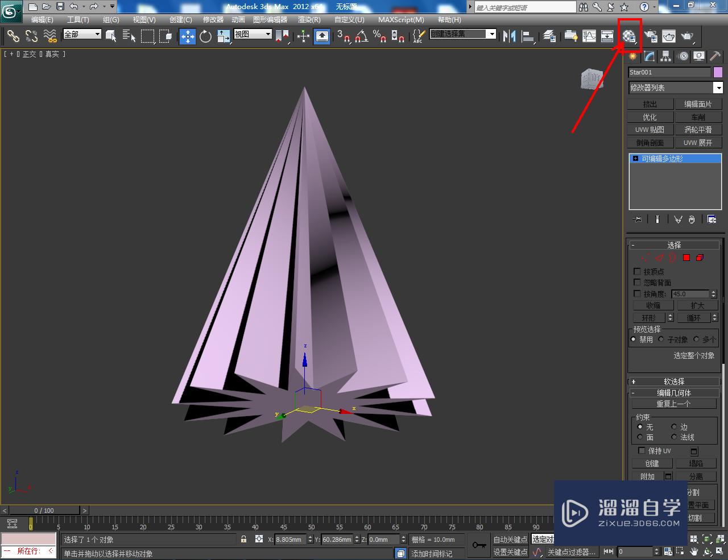This screenshot has height=560, width=728.
Task: Choose the Rectangular Selection Region tool
Action: (x=148, y=36)
